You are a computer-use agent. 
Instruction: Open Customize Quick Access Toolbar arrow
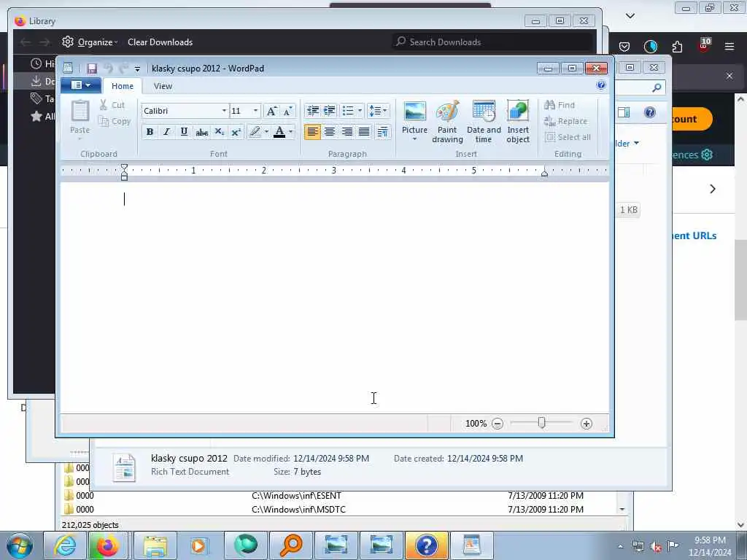pos(137,69)
